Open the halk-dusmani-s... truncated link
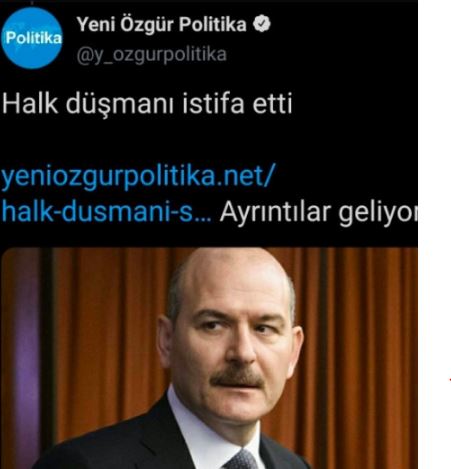451x469 pixels. tap(106, 212)
